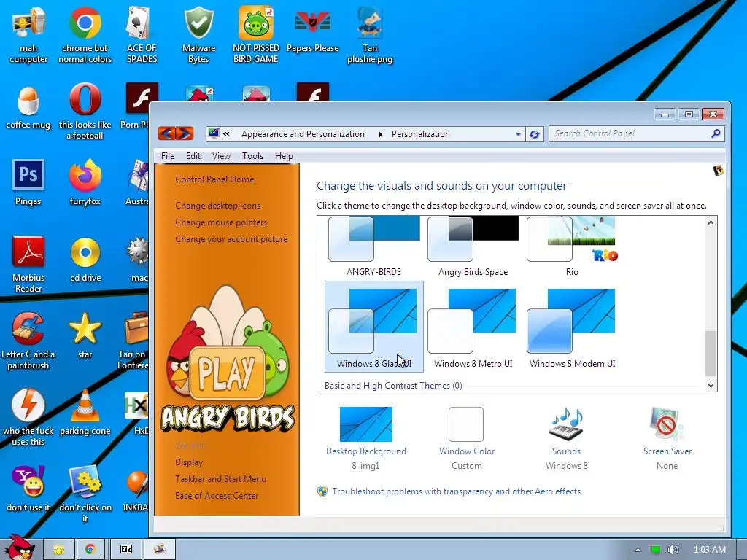Open Desktop Background settings
The width and height of the screenshot is (747, 560).
point(366,438)
